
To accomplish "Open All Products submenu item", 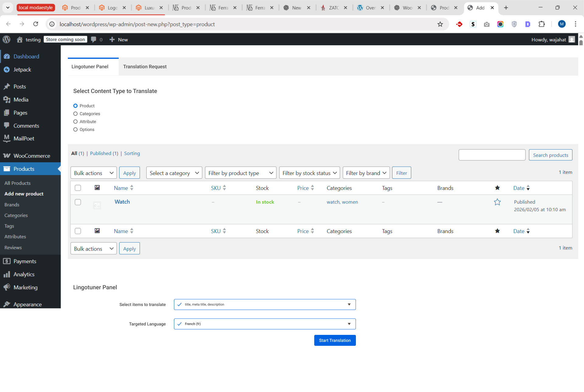I will click(17, 183).
